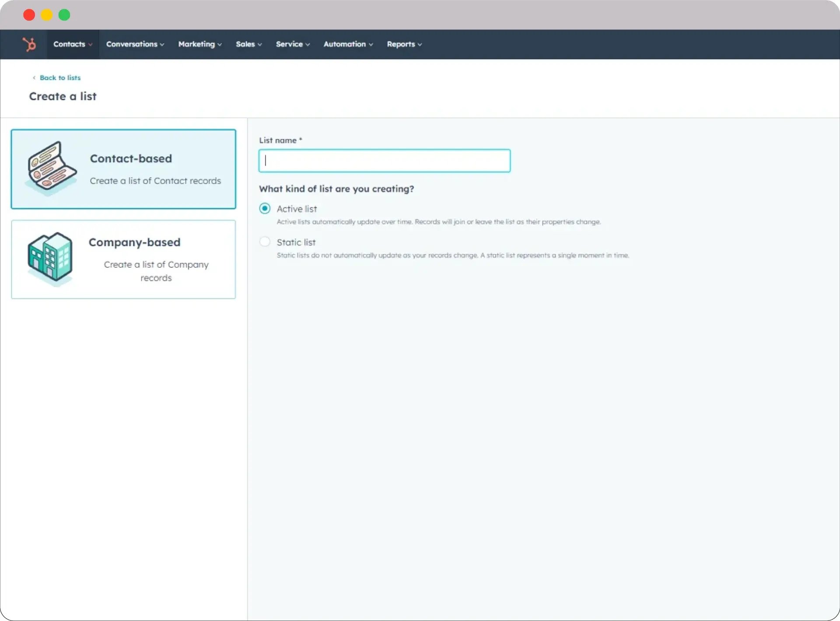Choose the Static list radio button
The image size is (840, 621).
click(x=265, y=242)
